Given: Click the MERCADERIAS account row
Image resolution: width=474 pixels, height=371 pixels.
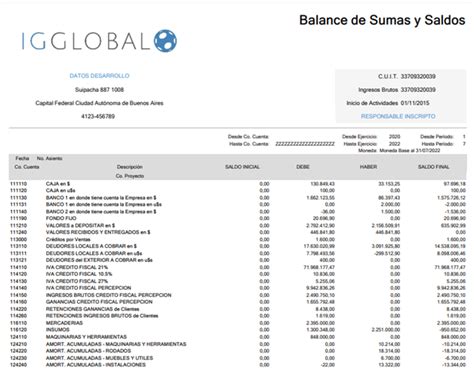Looking at the screenshot, I should click(238, 323).
